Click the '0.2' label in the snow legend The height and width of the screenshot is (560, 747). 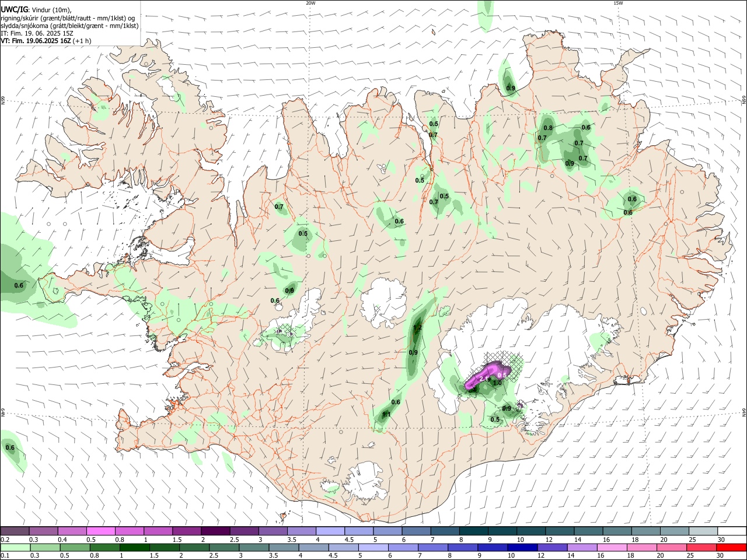tap(5, 540)
